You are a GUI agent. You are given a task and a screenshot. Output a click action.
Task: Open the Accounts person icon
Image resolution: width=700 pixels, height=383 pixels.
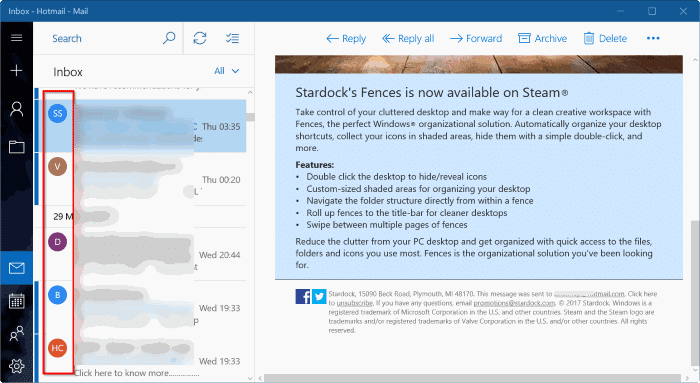click(17, 109)
